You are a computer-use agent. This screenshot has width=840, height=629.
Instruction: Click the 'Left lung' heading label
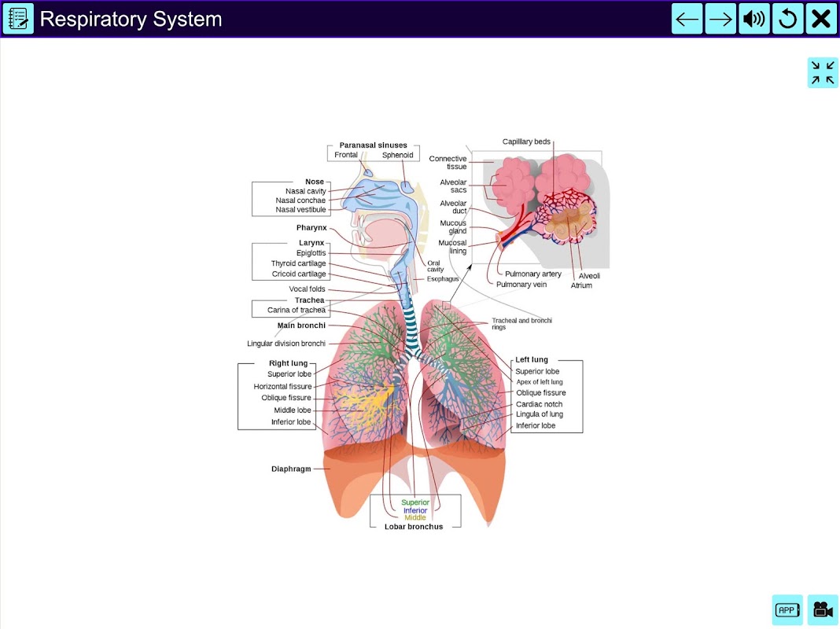532,360
